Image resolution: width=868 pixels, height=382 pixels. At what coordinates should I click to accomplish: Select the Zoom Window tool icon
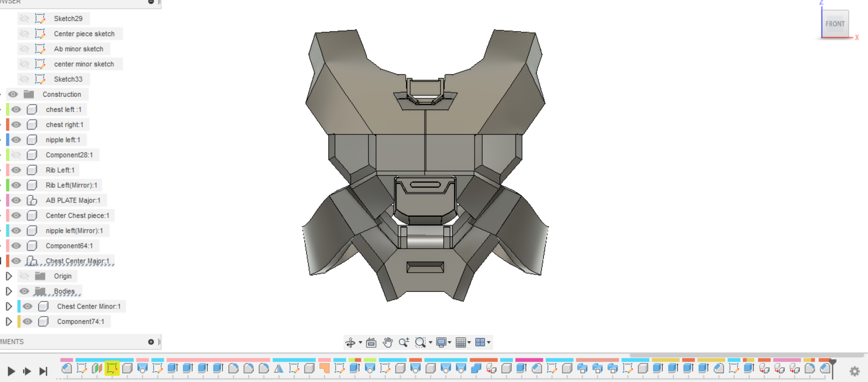[420, 342]
